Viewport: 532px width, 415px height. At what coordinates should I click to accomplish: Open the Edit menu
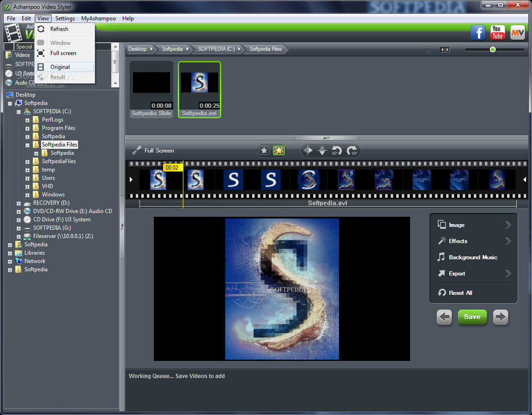coord(26,18)
